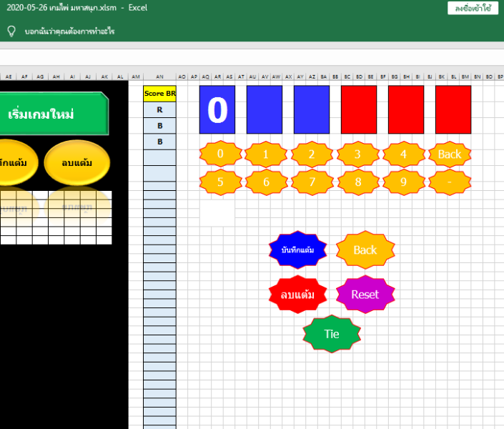This screenshot has height=429, width=504.
Task: Select the yellow Score BR header cell
Action: (159, 94)
